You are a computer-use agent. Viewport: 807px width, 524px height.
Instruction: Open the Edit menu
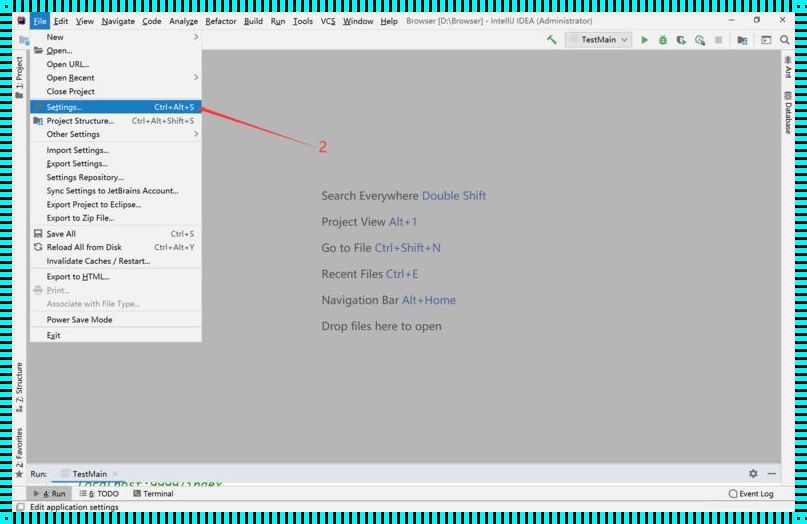point(61,21)
